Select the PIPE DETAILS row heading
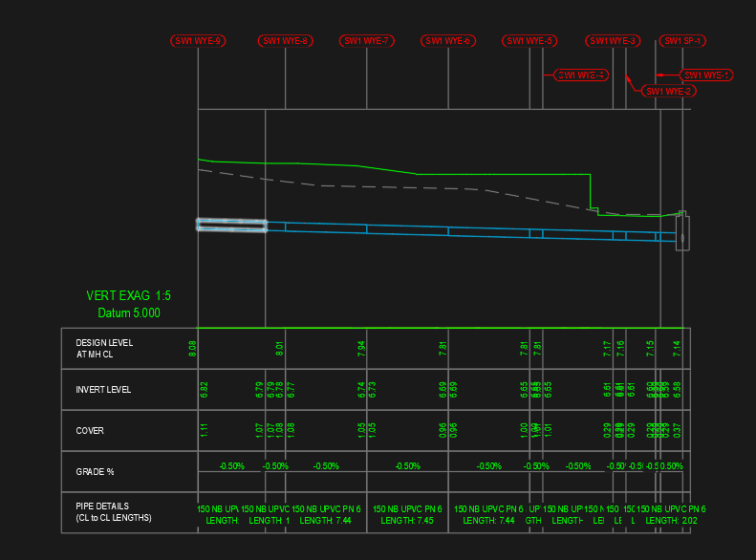Viewport: 756px width, 560px height. point(114,512)
